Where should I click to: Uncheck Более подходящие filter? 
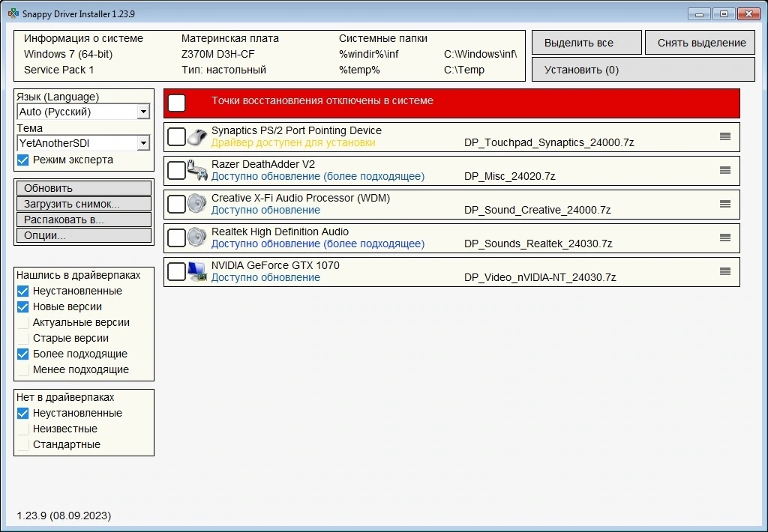coord(23,354)
